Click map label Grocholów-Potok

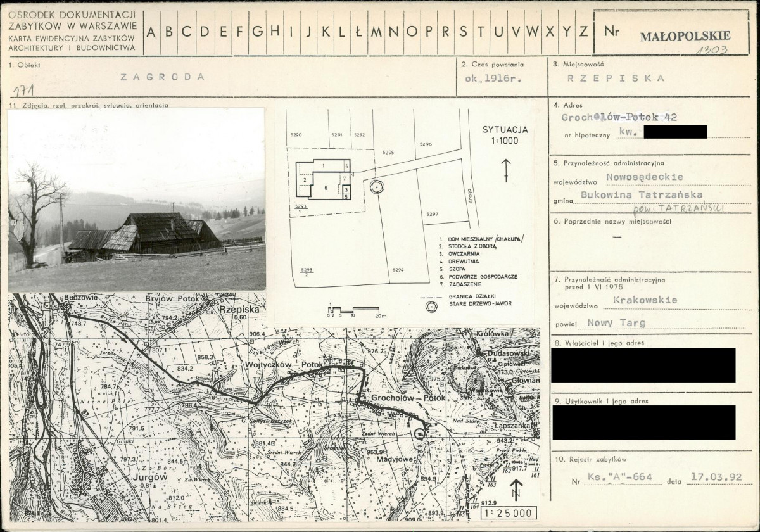tap(408, 398)
